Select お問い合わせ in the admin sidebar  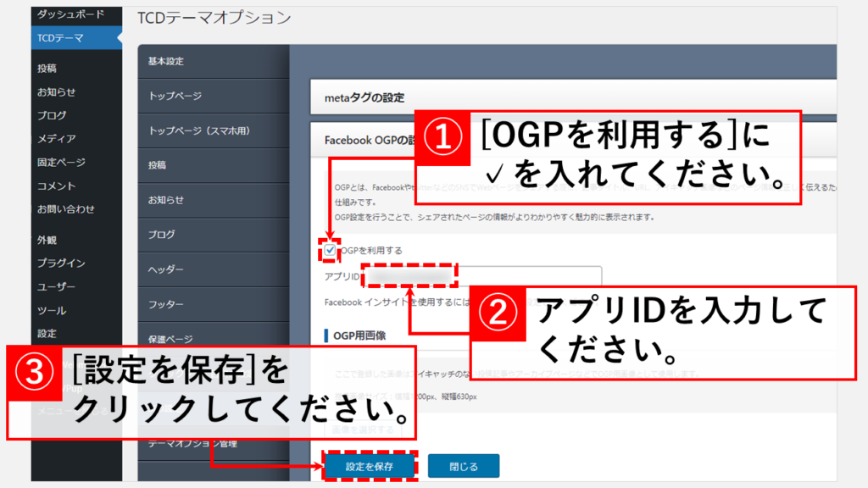pyautogui.click(x=65, y=208)
